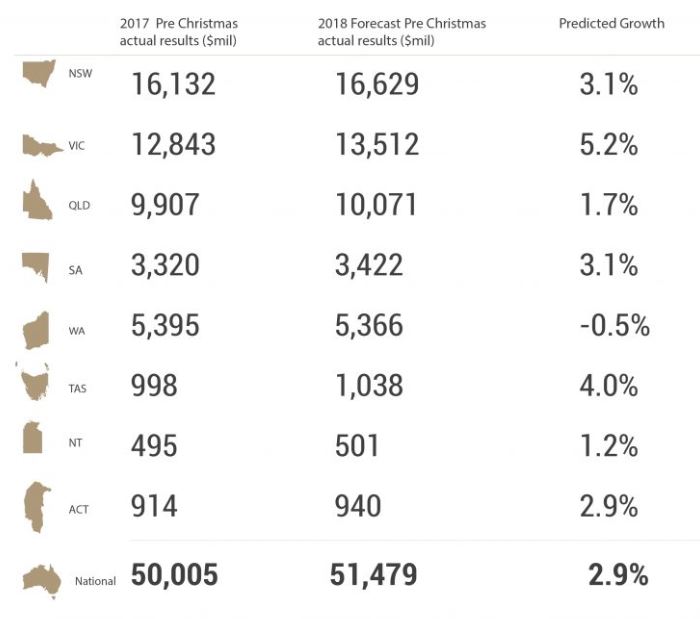700x619 pixels.
Task: Click the SA state map icon
Action: [35, 267]
